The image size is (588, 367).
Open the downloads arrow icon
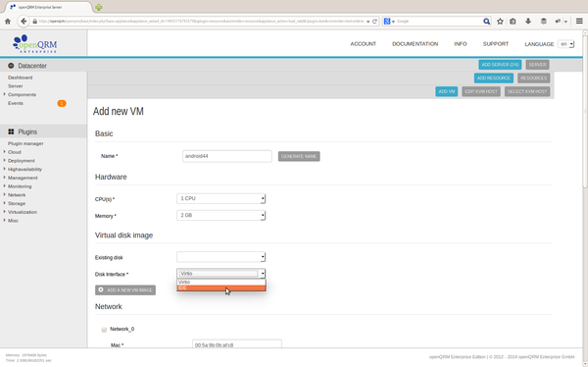pyautogui.click(x=528, y=22)
